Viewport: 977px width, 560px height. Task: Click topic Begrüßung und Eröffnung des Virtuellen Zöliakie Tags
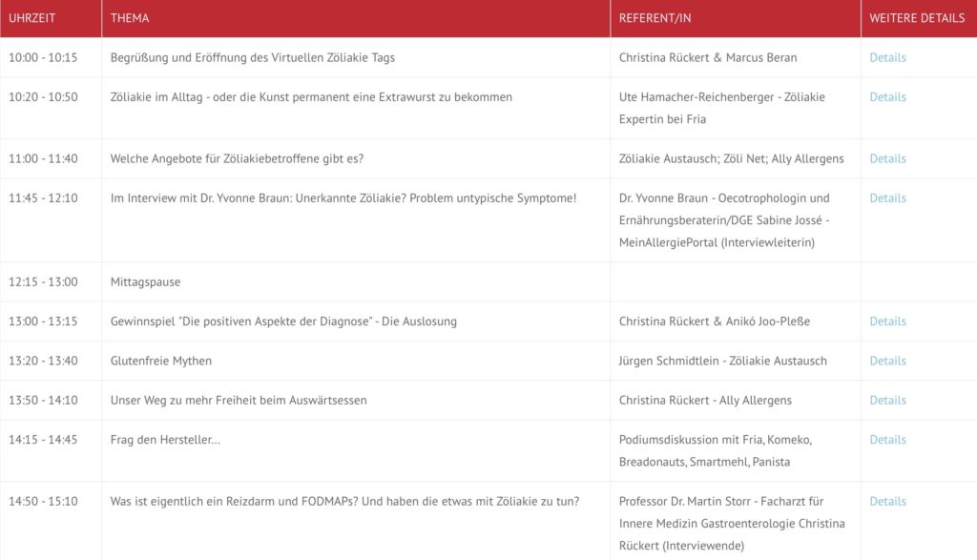[x=252, y=57]
